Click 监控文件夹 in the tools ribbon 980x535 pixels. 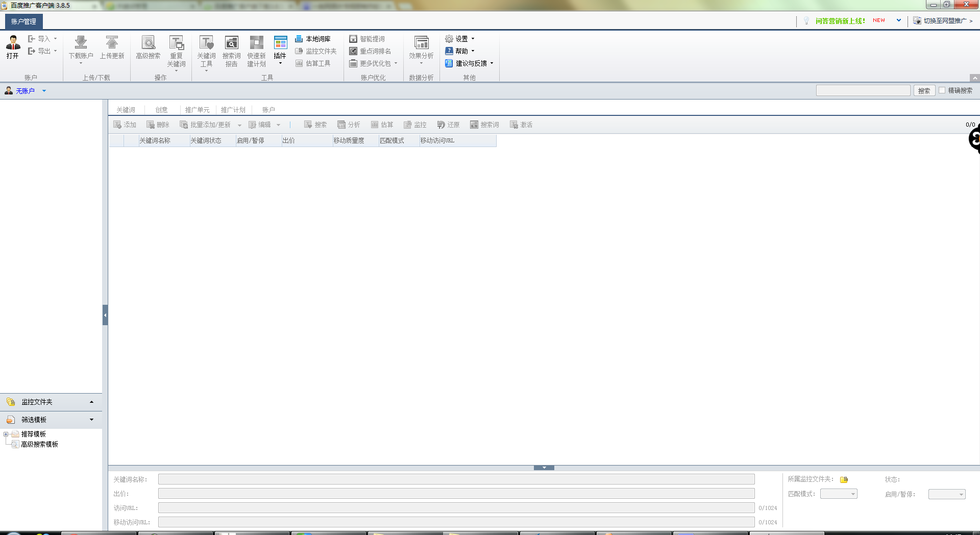(x=316, y=51)
